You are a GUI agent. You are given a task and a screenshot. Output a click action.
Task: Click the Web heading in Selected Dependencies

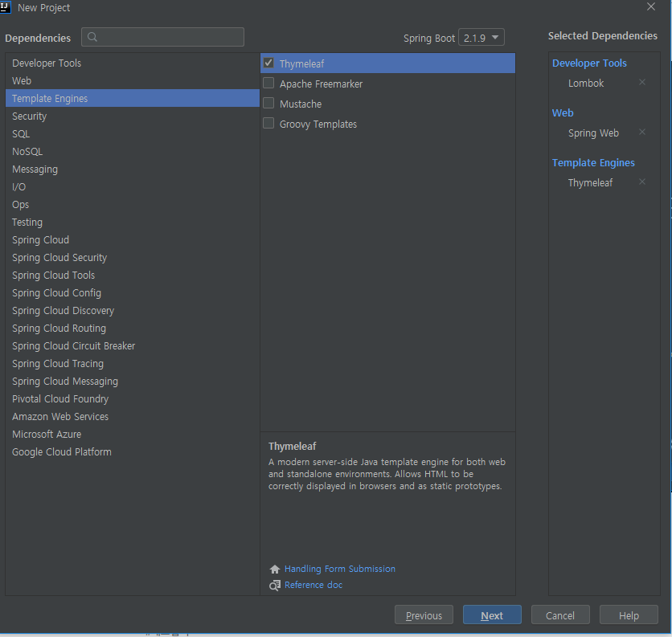click(563, 112)
